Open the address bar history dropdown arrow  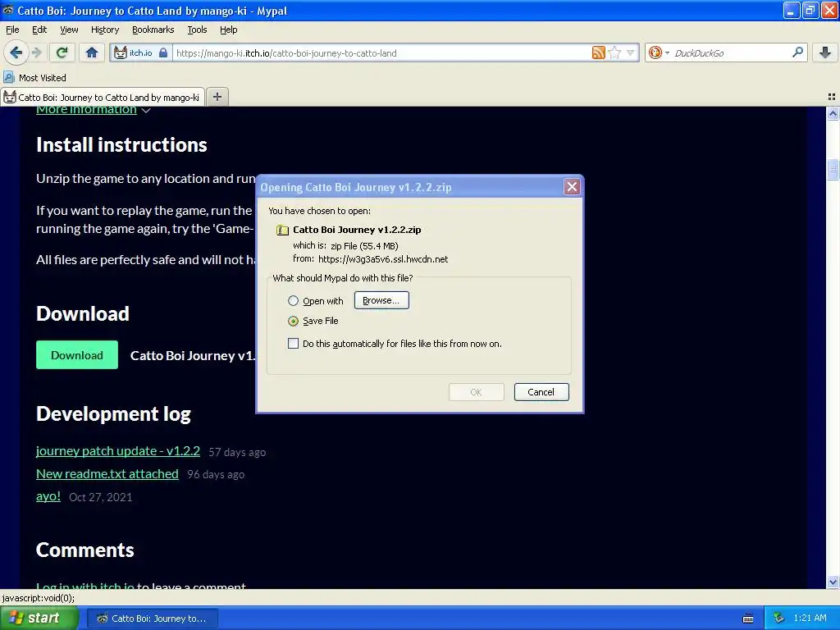coord(631,52)
